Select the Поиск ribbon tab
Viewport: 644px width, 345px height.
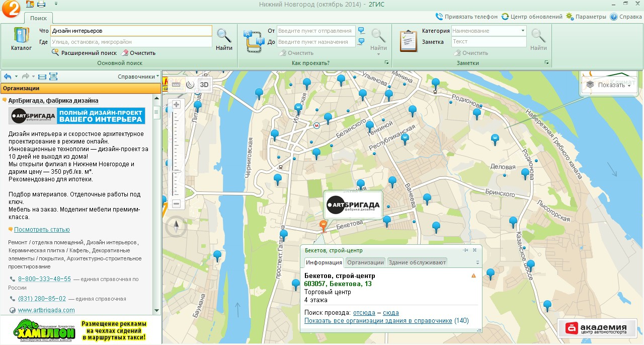click(x=38, y=18)
